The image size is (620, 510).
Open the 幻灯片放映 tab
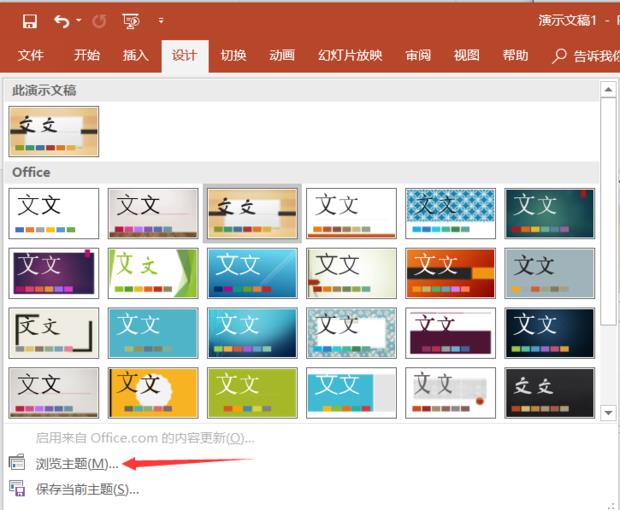pyautogui.click(x=350, y=55)
